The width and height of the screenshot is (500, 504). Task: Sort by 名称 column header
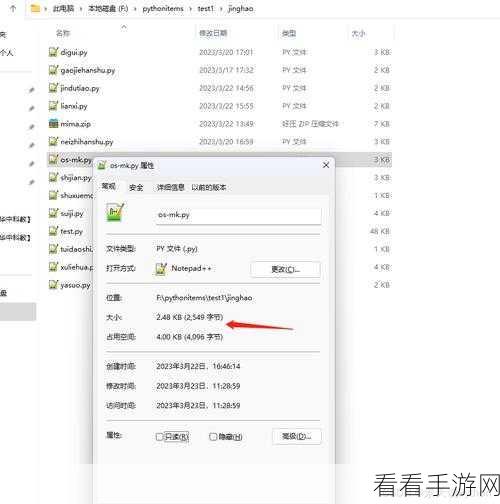[x=63, y=33]
